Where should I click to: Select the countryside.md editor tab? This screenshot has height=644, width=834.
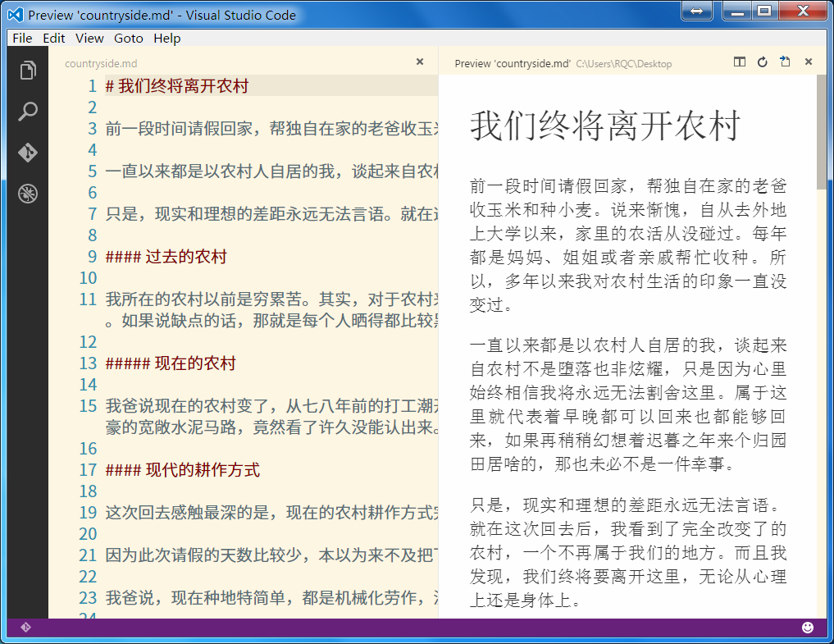click(100, 62)
